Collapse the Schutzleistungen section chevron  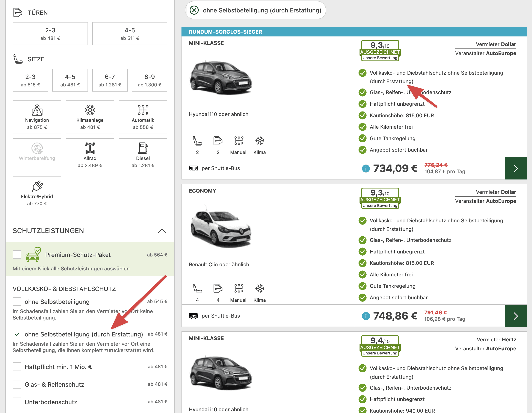tap(162, 231)
